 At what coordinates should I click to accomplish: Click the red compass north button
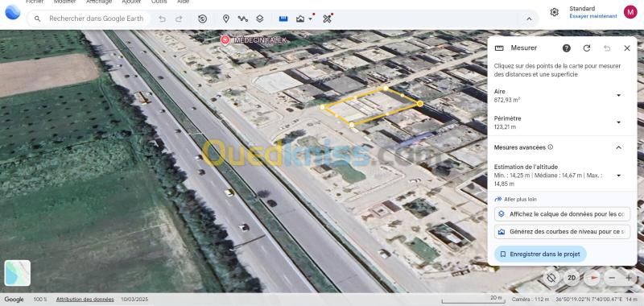592,278
